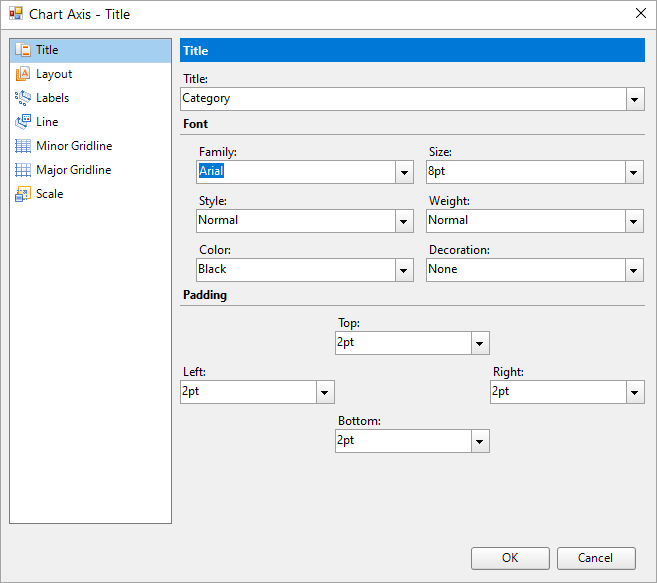Click the Title page icon in sidebar

tap(23, 50)
